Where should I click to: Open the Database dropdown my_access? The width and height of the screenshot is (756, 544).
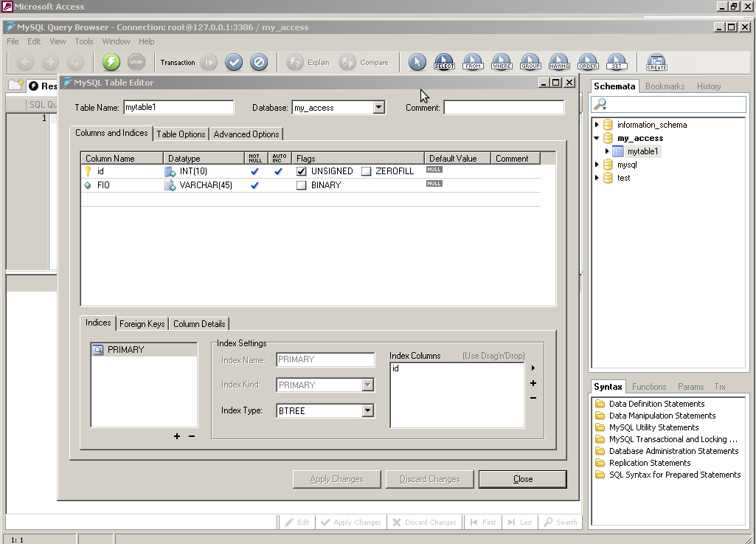(379, 107)
